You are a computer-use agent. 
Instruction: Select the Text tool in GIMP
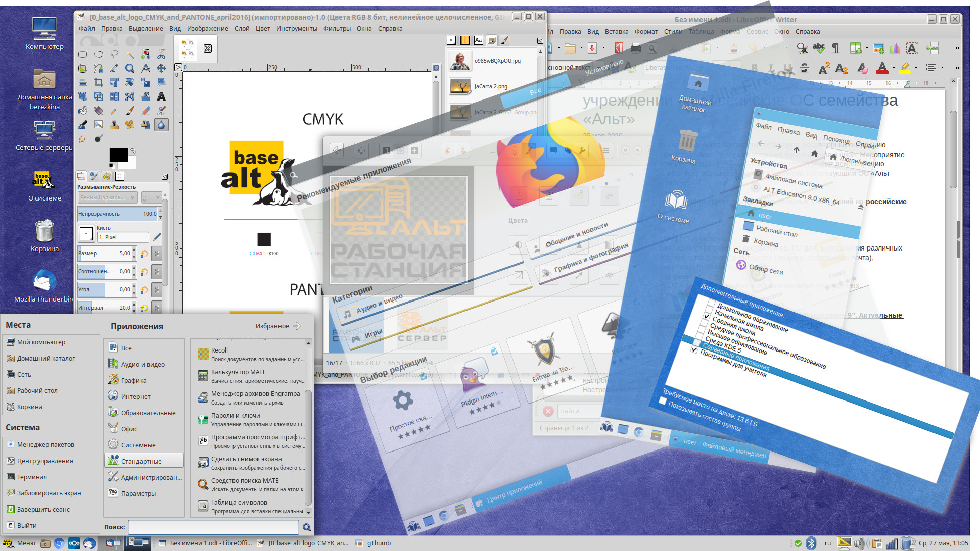[162, 96]
